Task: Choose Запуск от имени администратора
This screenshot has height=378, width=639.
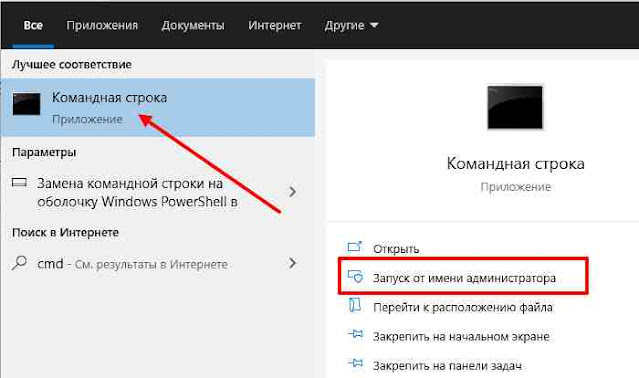Action: [x=464, y=278]
